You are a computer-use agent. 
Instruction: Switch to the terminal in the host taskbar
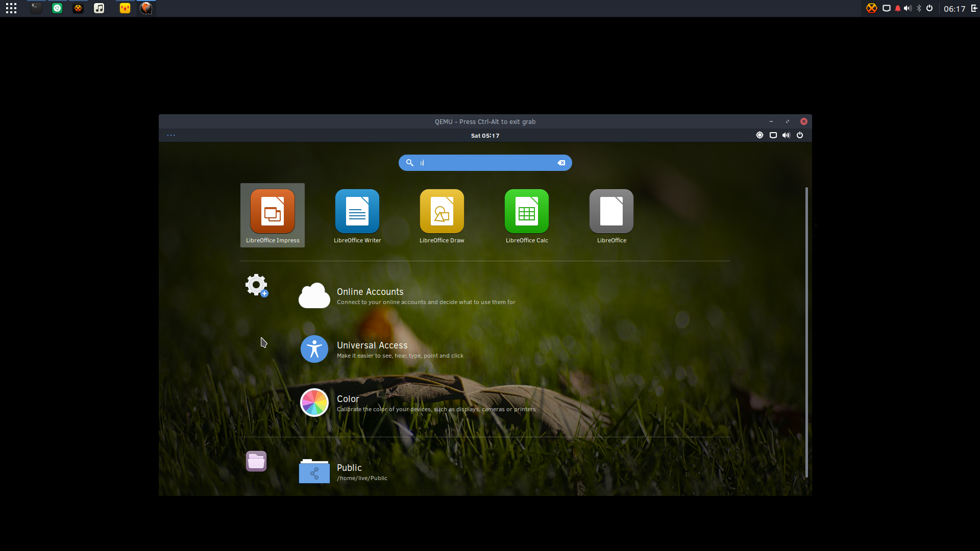tap(36, 8)
